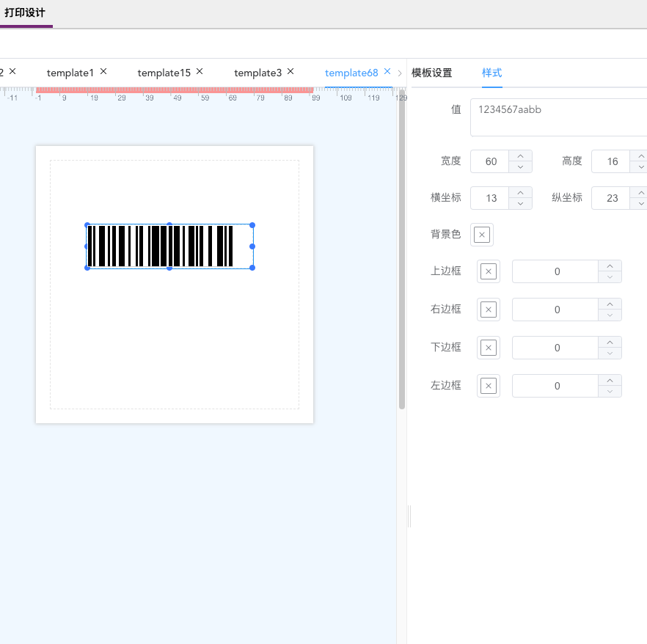Open the 模板设置 tab
The height and width of the screenshot is (644, 647).
point(431,73)
